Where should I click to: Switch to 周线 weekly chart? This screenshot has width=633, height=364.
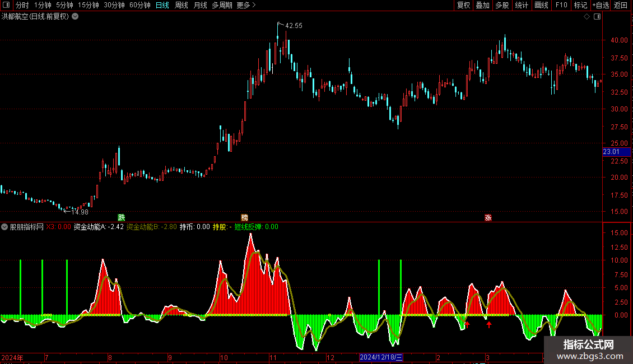click(181, 5)
